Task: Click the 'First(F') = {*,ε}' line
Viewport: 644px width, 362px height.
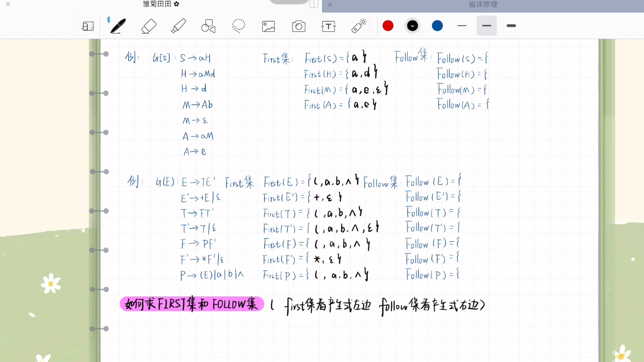Action: click(302, 259)
